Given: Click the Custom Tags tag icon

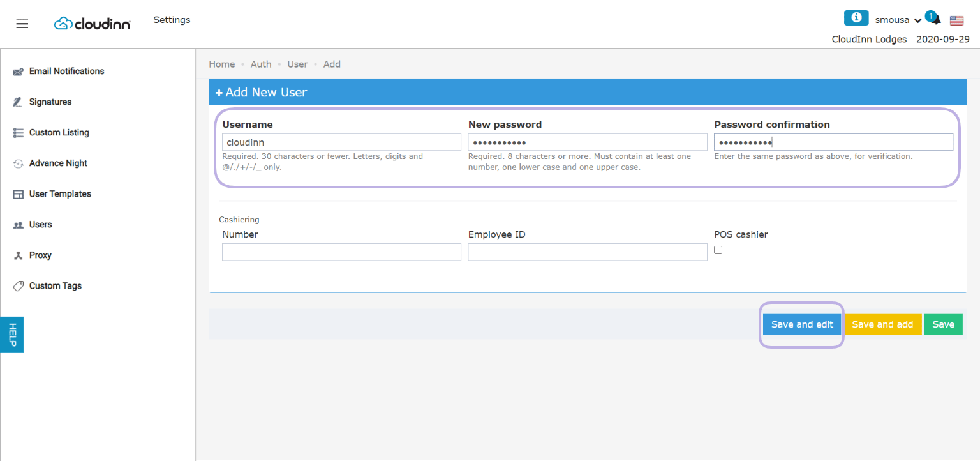Looking at the screenshot, I should pyautogui.click(x=19, y=286).
